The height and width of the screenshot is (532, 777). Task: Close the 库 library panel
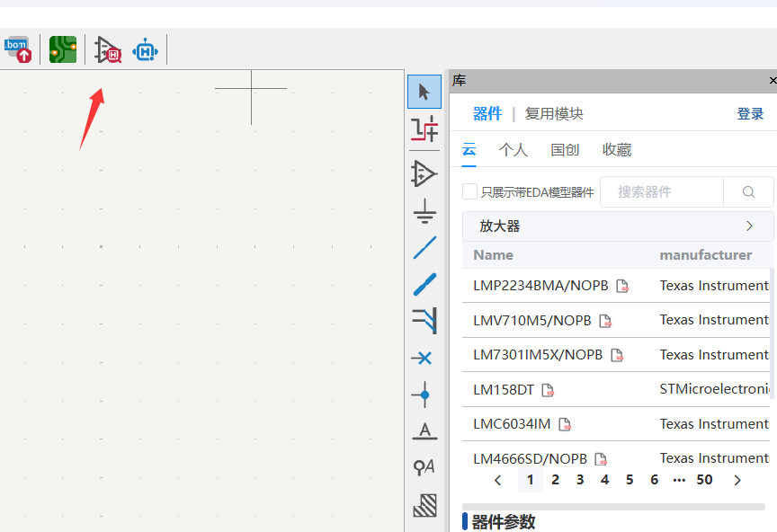pos(772,80)
